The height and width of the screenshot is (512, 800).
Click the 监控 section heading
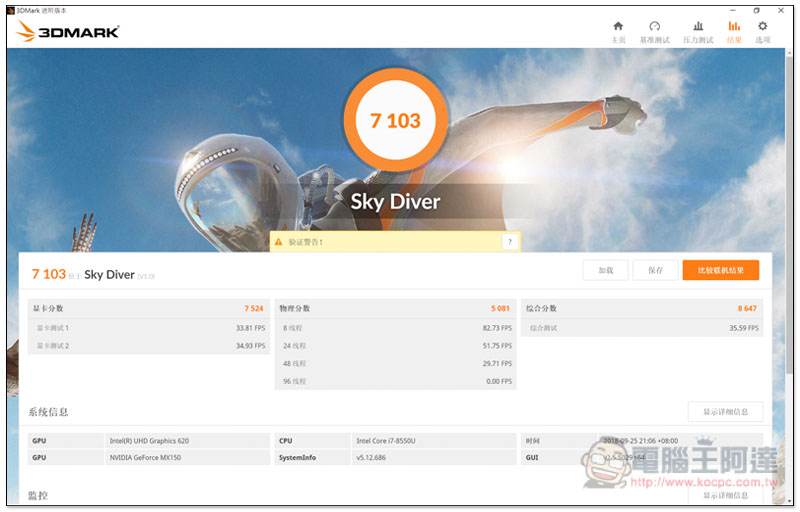pos(38,495)
